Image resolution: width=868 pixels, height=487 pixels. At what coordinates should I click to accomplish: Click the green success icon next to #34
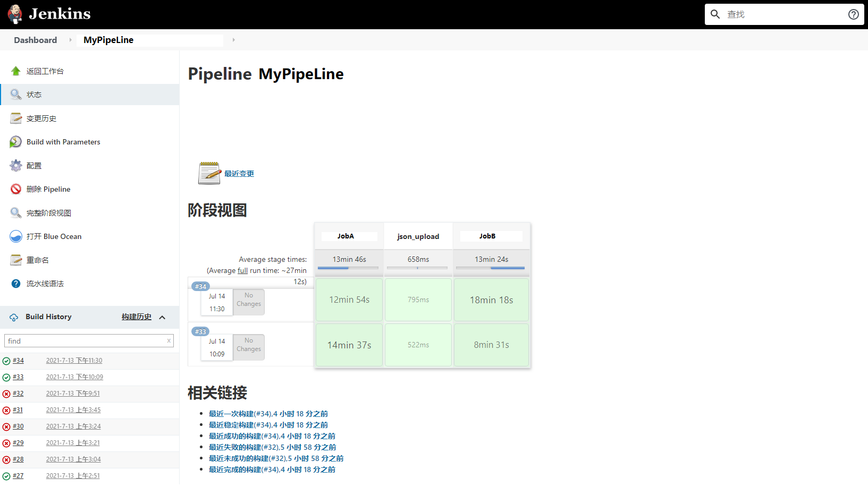pos(5,360)
